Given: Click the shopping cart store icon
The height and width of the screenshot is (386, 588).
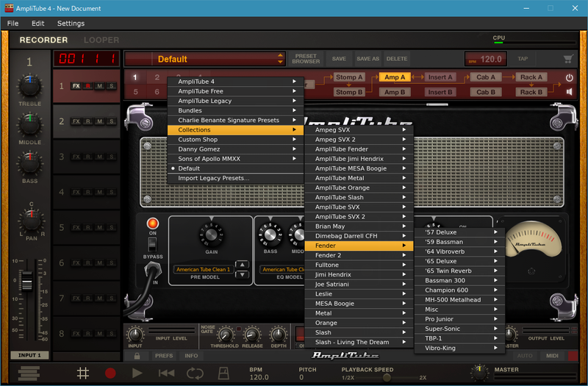Looking at the screenshot, I should 568,59.
